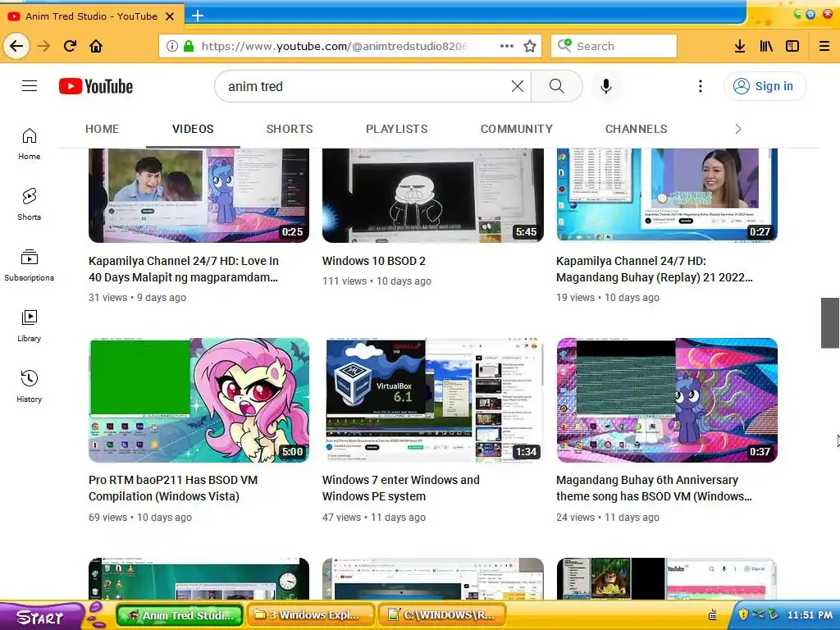Open the PLAYLISTS channel tab
840x630 pixels.
(396, 129)
